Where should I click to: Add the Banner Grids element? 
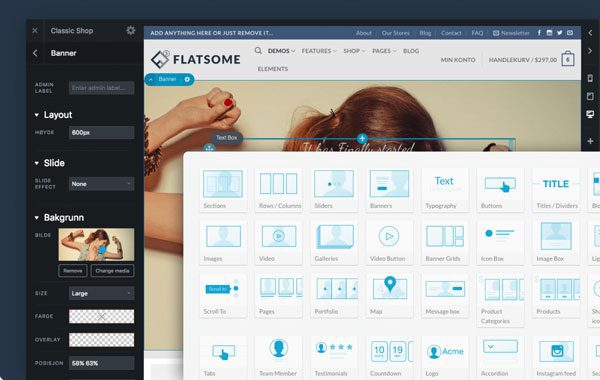445,242
